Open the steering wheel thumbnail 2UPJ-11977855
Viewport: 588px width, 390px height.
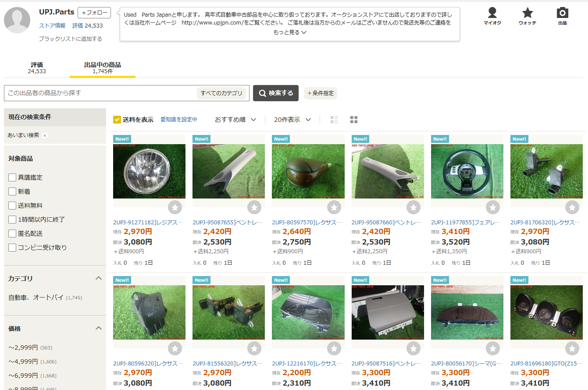tap(467, 171)
